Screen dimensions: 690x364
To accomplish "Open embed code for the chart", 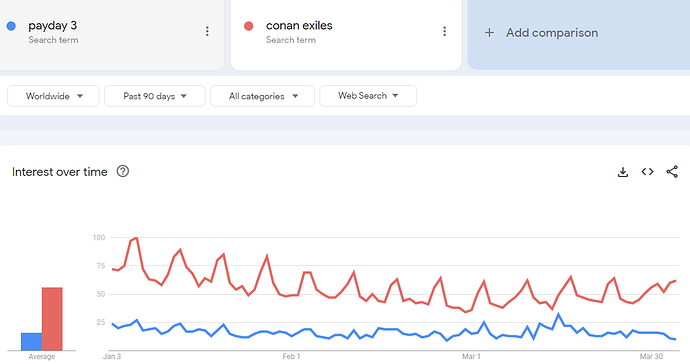I will 647,172.
